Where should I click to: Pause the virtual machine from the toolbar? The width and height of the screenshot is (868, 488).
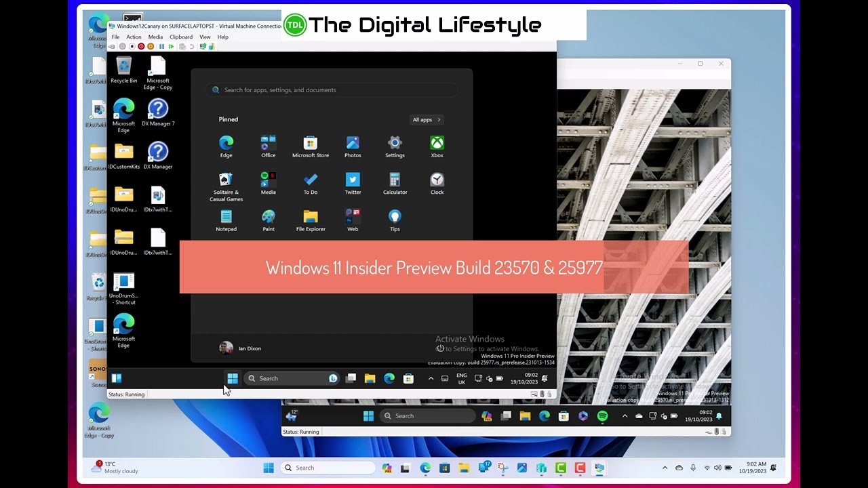(x=161, y=46)
